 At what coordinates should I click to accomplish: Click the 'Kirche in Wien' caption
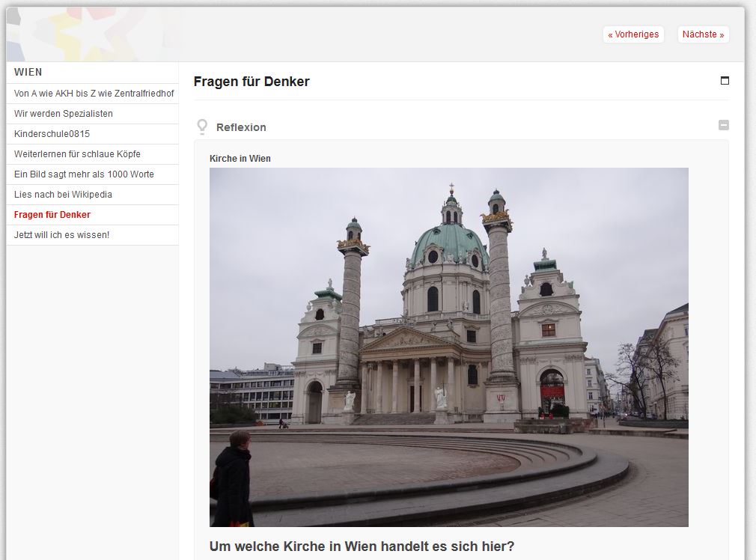click(240, 159)
